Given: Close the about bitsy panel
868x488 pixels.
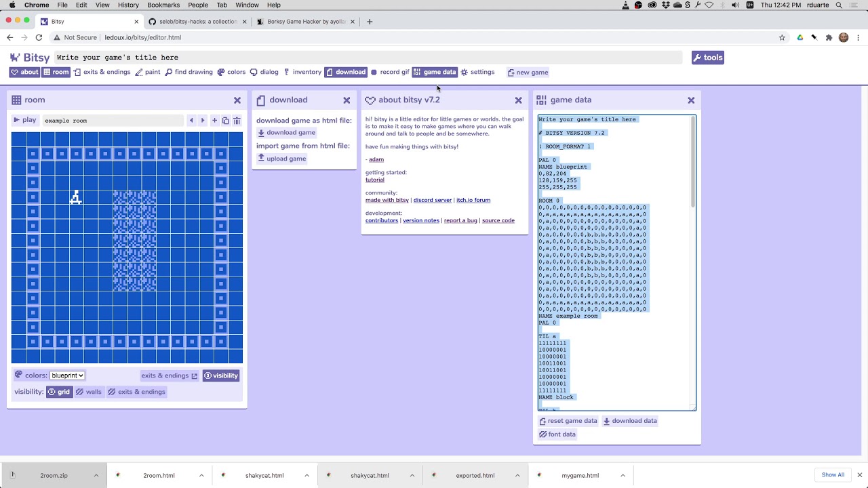Looking at the screenshot, I should pyautogui.click(x=519, y=100).
